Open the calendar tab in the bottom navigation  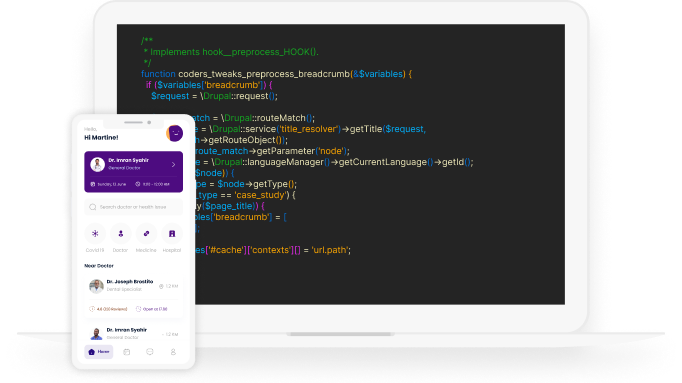pos(127,352)
